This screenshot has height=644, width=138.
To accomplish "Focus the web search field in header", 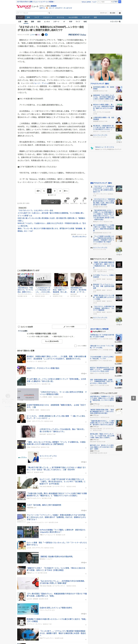I will [x=104, y=2].
